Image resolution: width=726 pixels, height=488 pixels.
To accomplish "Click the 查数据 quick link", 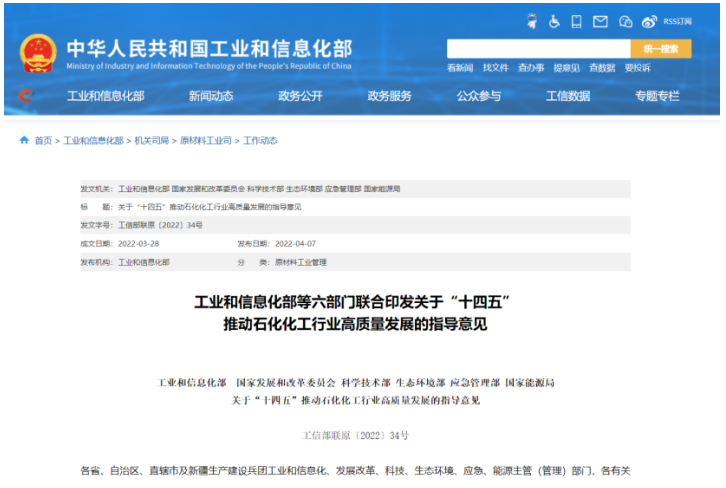I will point(602,68).
